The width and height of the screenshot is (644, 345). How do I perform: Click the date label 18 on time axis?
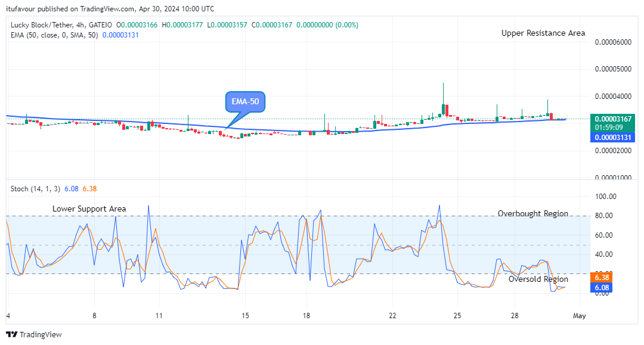pos(306,316)
